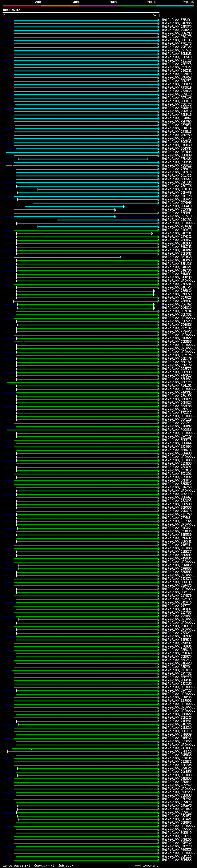This screenshot has height=868, width=197.
Task: Open hit UniRef100_B7FJQ4
Action: tap(177, 20)
